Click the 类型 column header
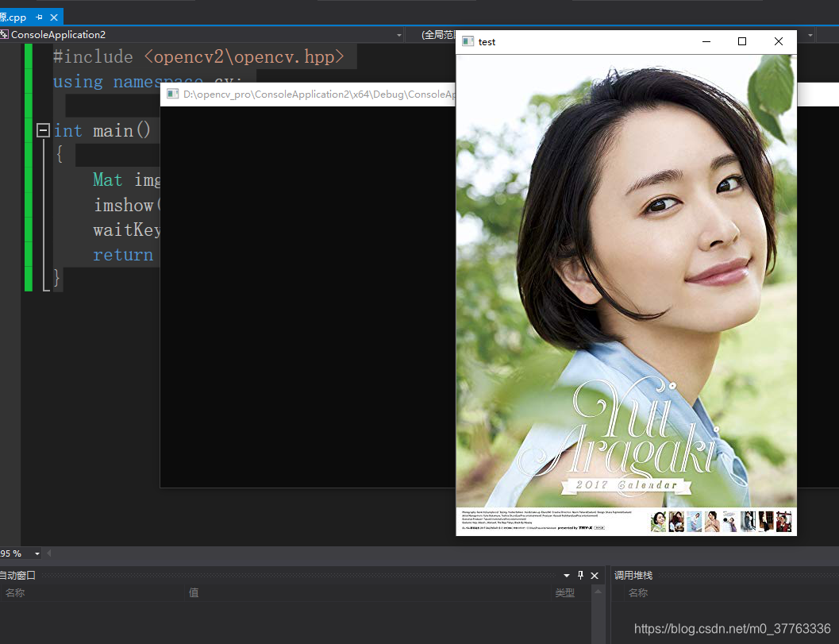Image resolution: width=839 pixels, height=644 pixels. 565,592
